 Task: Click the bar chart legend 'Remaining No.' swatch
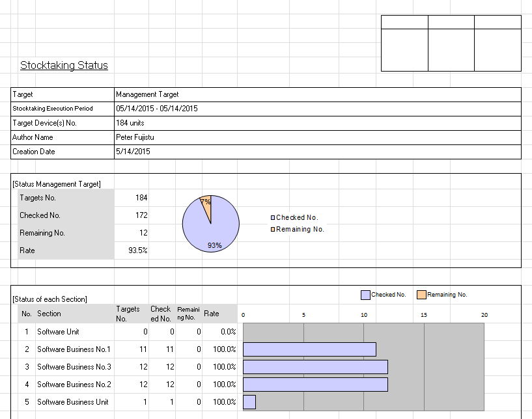(421, 295)
